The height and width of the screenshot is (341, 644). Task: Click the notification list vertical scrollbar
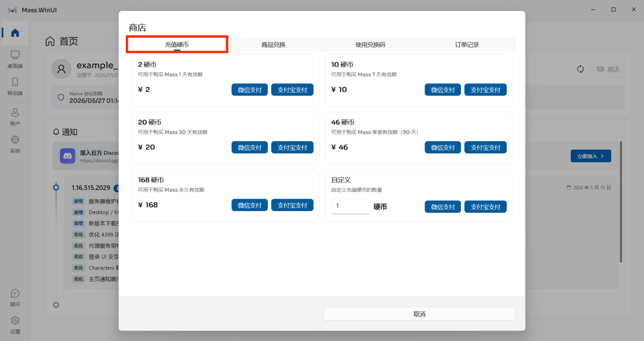coord(621,202)
